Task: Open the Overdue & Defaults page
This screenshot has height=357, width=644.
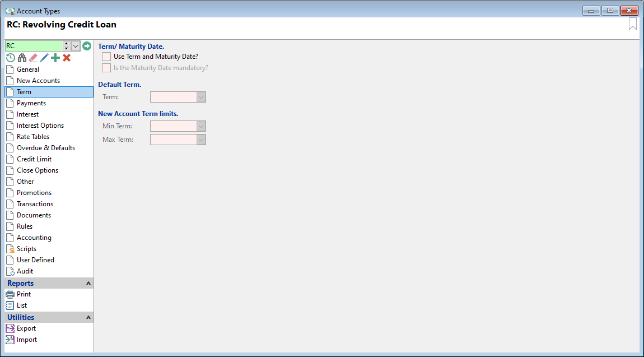Action: click(x=49, y=148)
